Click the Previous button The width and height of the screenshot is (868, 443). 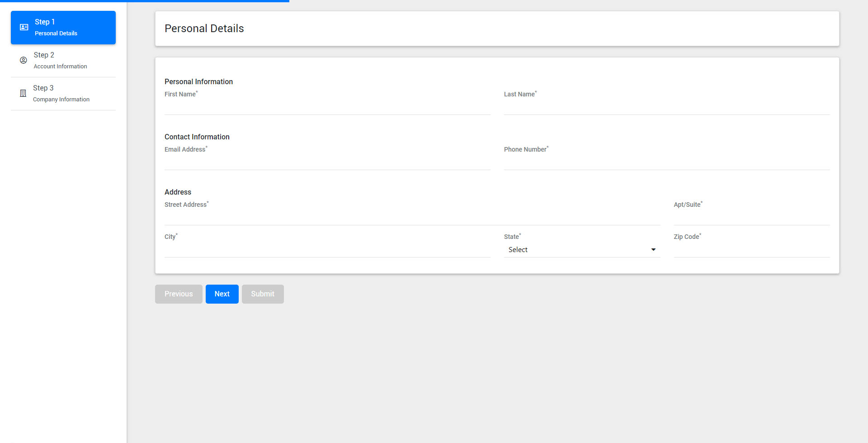coord(179,294)
